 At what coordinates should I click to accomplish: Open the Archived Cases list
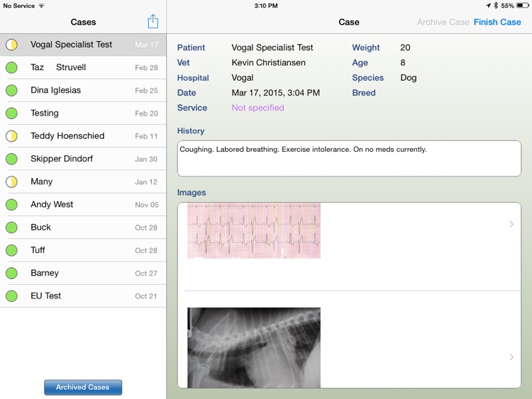point(83,387)
